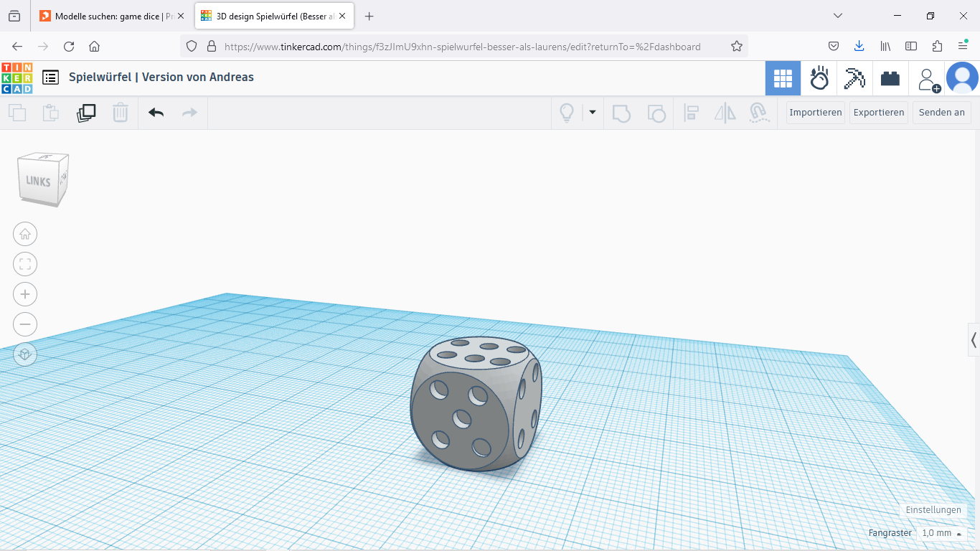Click the invite collaborator icon
The image size is (980, 551).
[929, 79]
